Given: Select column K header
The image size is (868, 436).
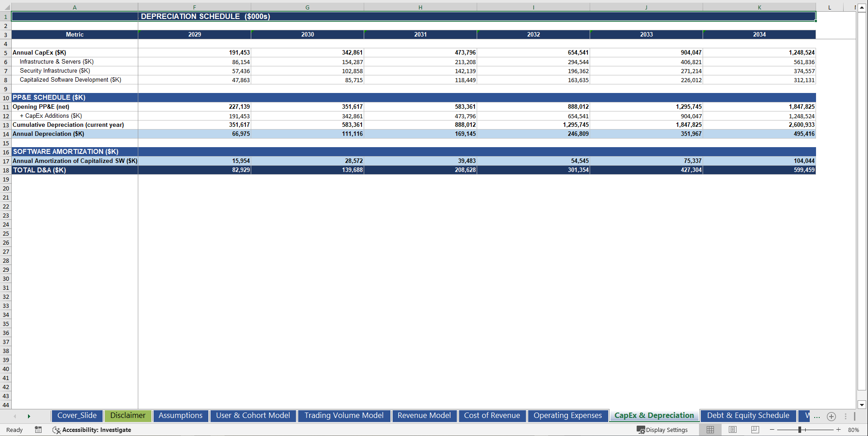Looking at the screenshot, I should coord(759,7).
